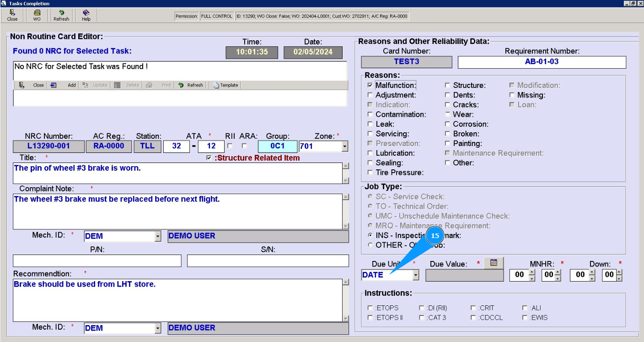Select the OTHER job type radio button
Screen dimensions: 644x342
click(x=370, y=245)
